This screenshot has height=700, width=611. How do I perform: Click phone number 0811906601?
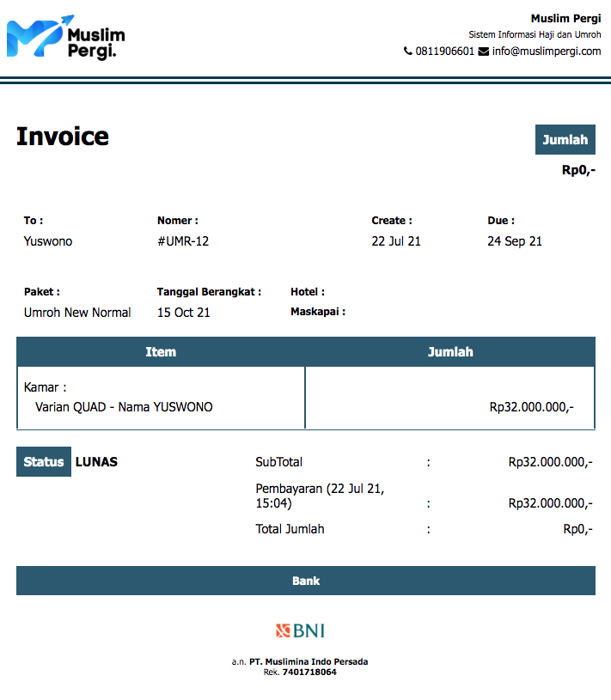point(444,52)
